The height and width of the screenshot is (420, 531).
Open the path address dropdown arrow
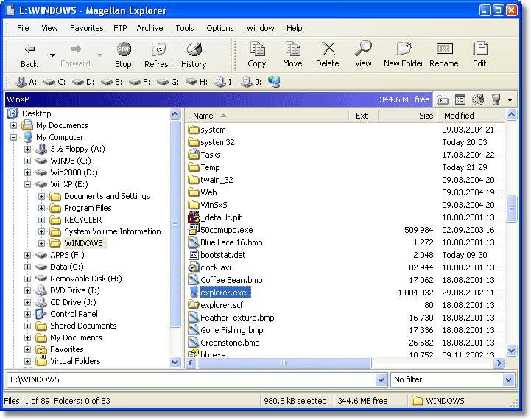point(381,379)
